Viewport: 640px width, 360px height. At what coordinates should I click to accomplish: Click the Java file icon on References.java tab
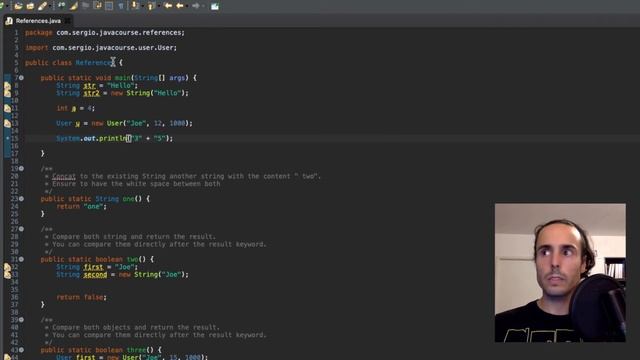click(x=9, y=21)
